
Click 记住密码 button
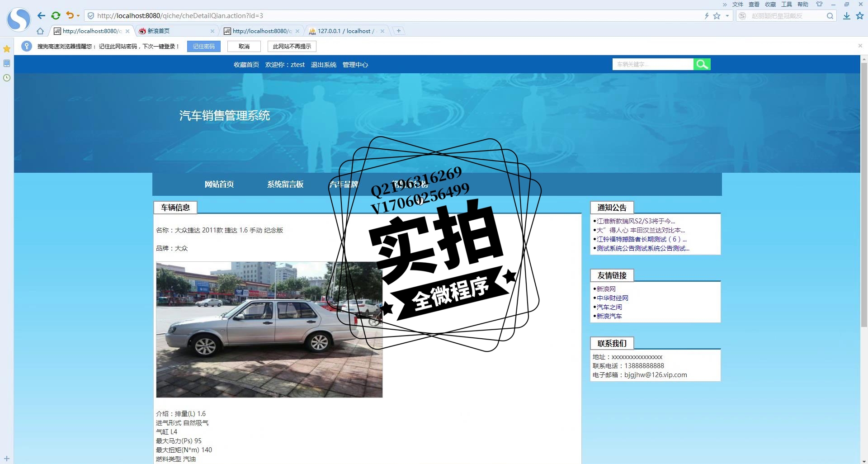coord(204,47)
